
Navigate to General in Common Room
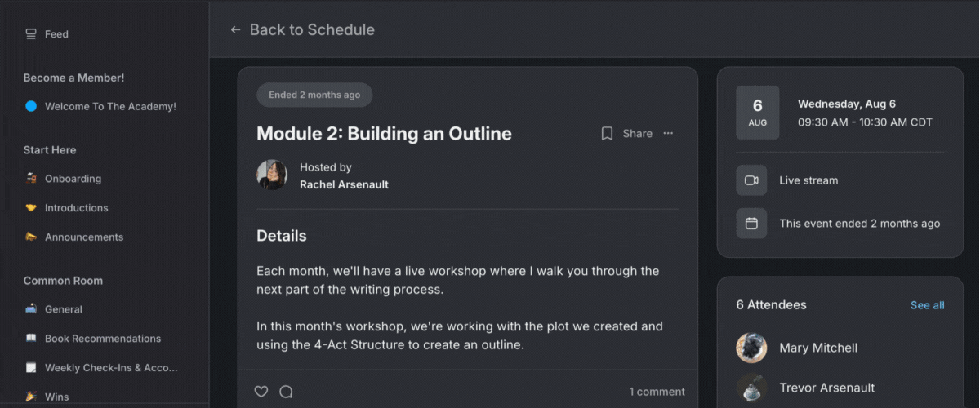[x=63, y=309]
